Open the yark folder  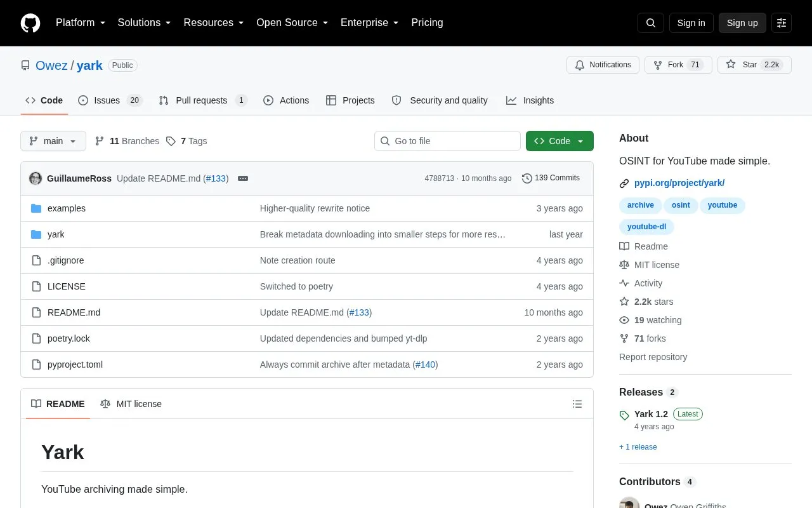tap(56, 234)
